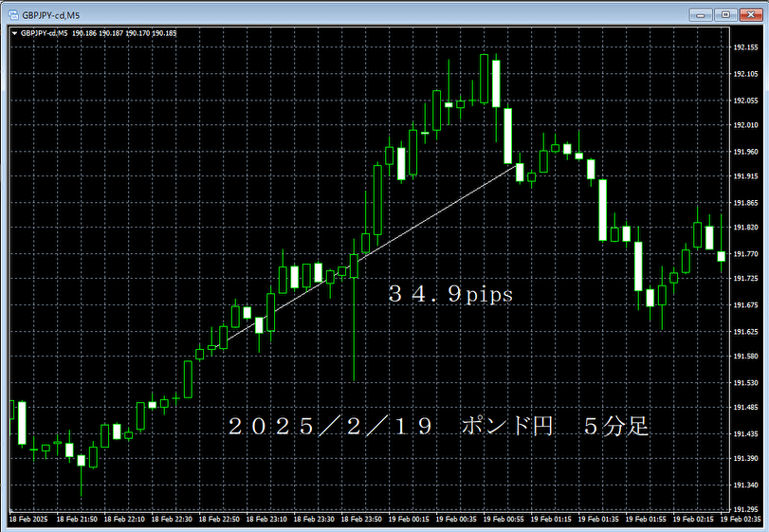Image resolution: width=769 pixels, height=532 pixels.
Task: Click the 192.055 price axis label
Action: click(x=745, y=101)
